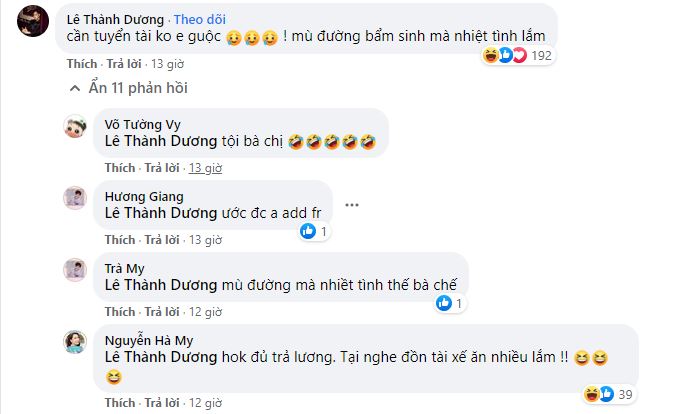Viewport: 681px width, 414px height.
Task: Like Lê Thành Dương's main comment
Action: (81, 62)
